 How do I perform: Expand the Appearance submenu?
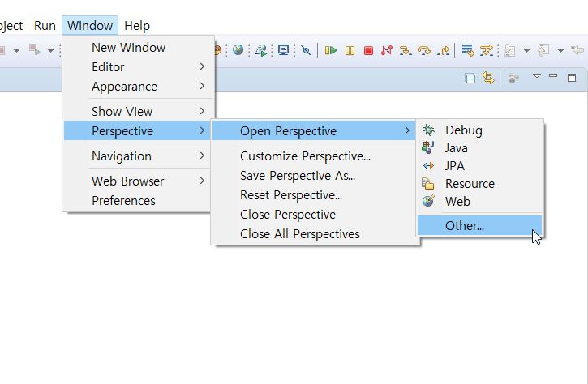point(139,87)
